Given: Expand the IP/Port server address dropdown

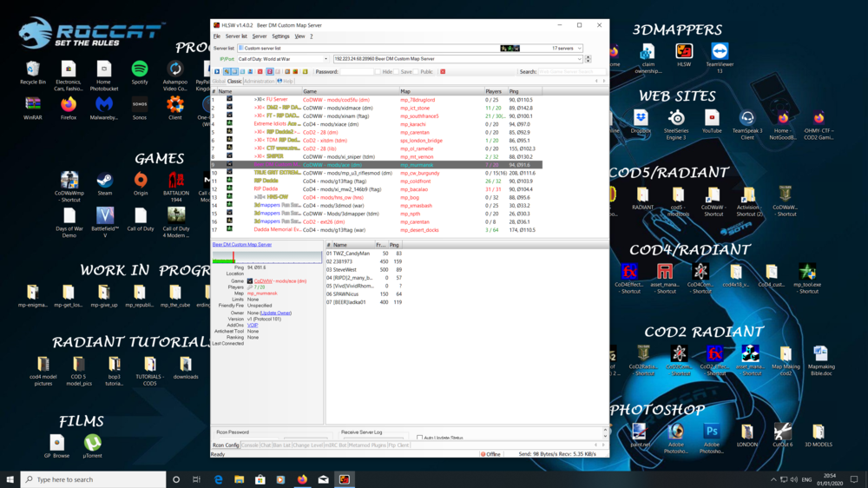Looking at the screenshot, I should (579, 59).
